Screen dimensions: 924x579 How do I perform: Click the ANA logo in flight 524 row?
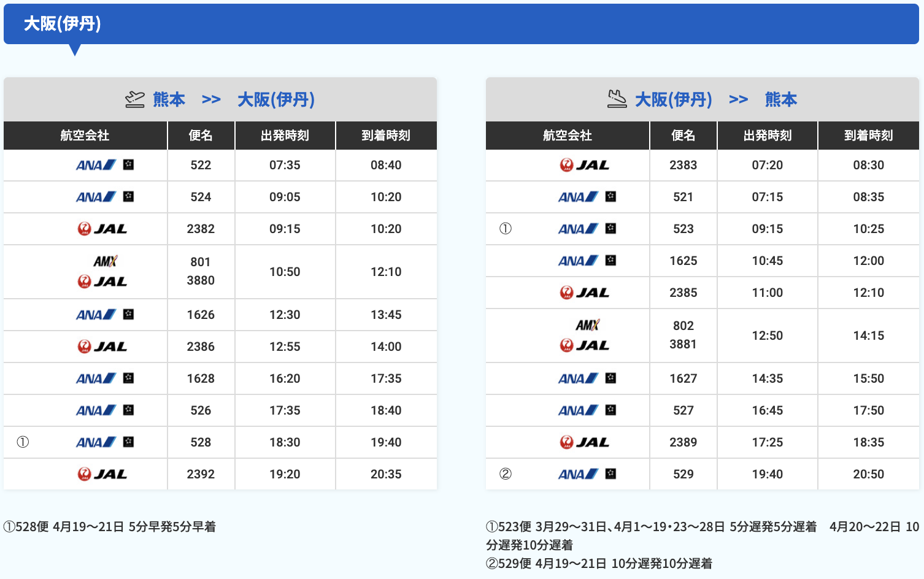(x=96, y=197)
